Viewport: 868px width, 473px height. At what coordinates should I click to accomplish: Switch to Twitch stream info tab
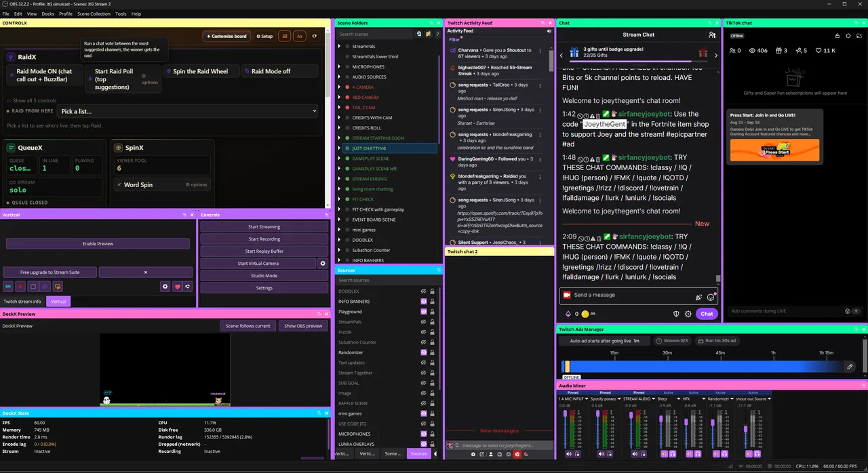point(22,302)
